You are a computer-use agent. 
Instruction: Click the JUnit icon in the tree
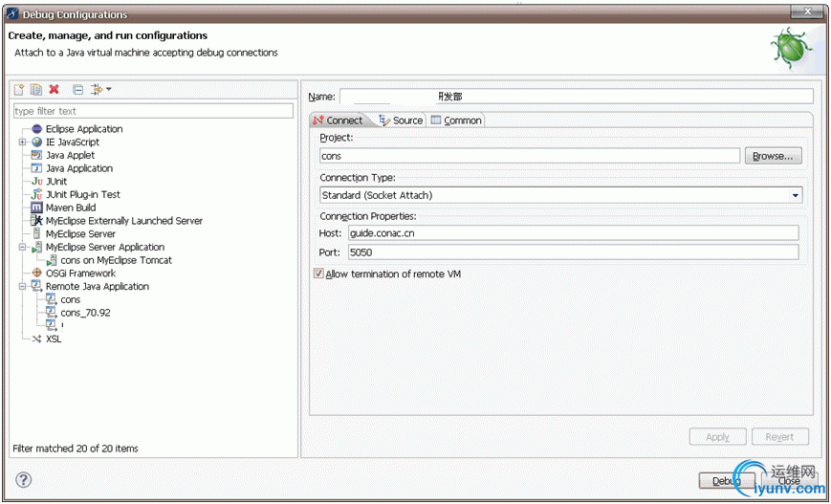[36, 182]
